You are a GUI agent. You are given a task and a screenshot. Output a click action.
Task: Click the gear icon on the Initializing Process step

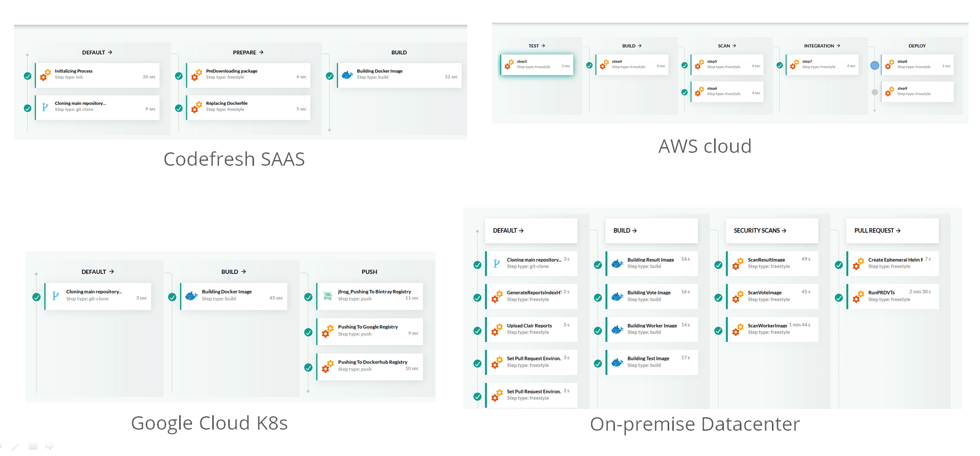tap(45, 75)
